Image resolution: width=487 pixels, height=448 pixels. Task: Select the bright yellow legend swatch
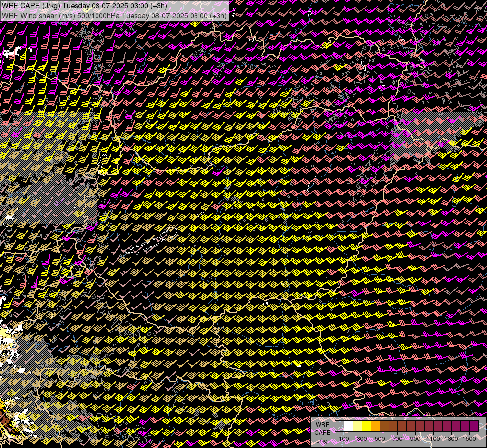point(366,426)
